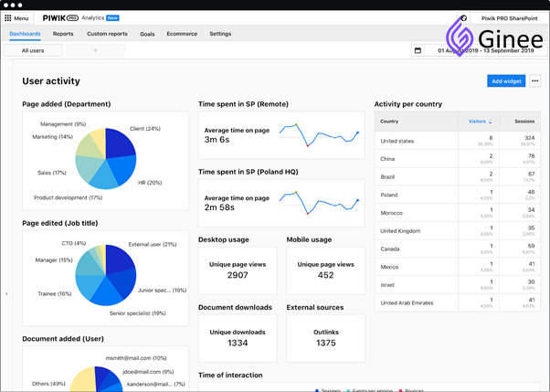Click the Country column header

(389, 122)
